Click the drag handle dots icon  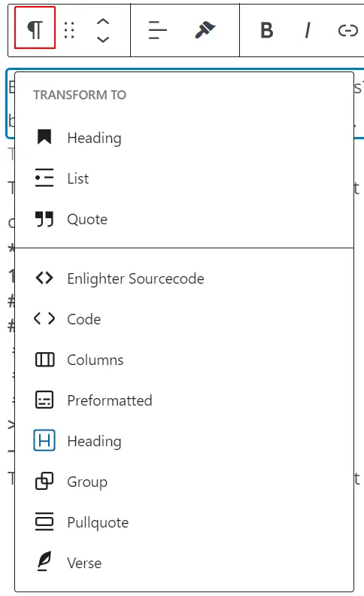[x=69, y=30]
